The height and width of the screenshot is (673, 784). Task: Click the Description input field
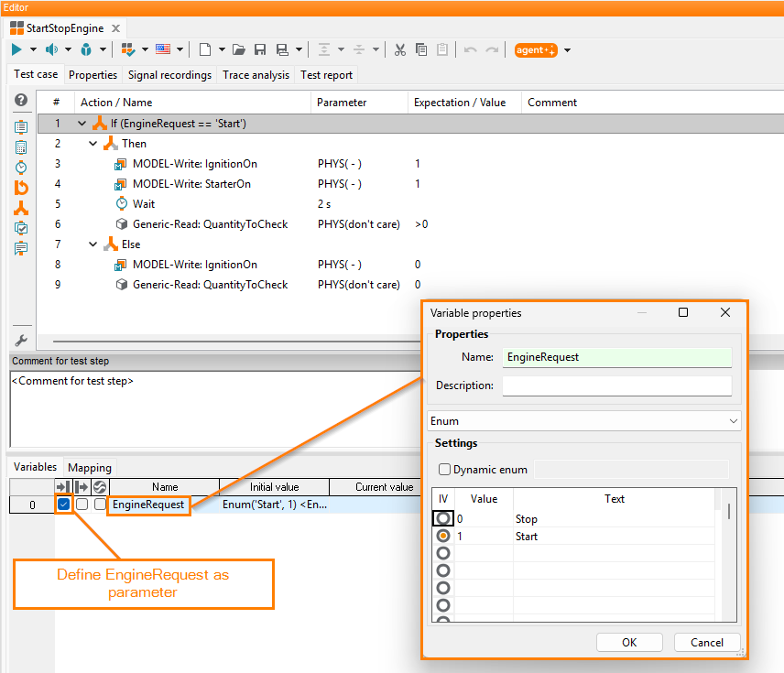(x=617, y=385)
